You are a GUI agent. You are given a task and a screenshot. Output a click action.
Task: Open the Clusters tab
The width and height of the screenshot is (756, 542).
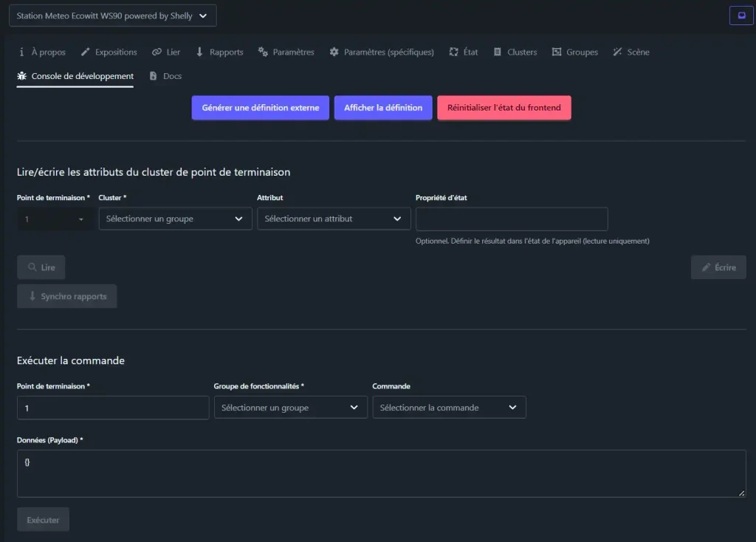(x=515, y=52)
